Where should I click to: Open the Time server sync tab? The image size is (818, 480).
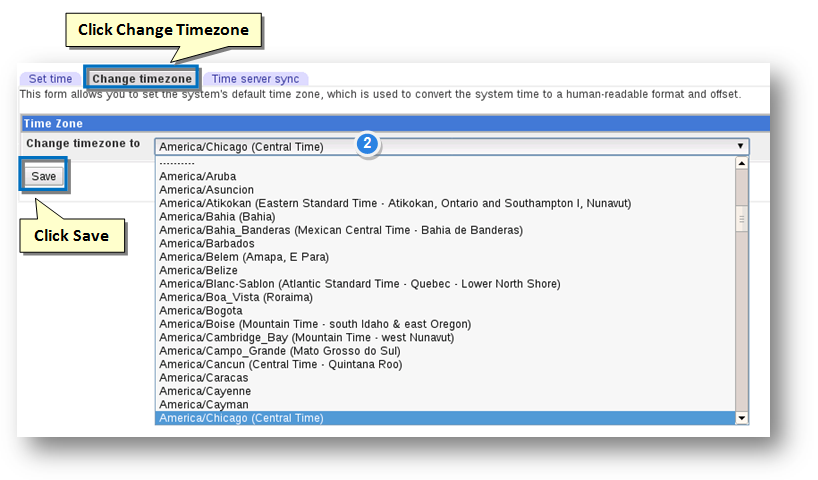tap(255, 79)
